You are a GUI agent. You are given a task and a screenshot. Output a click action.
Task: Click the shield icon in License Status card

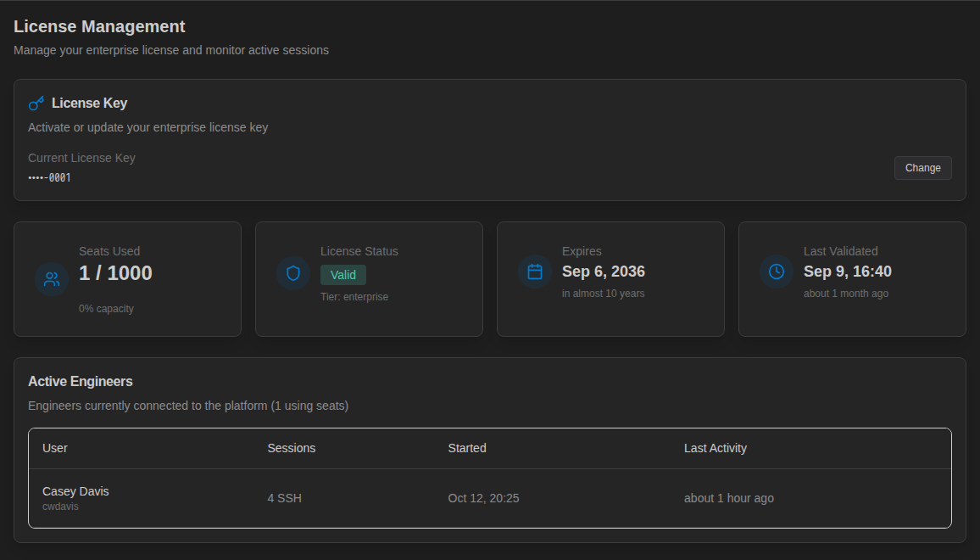[x=293, y=273]
